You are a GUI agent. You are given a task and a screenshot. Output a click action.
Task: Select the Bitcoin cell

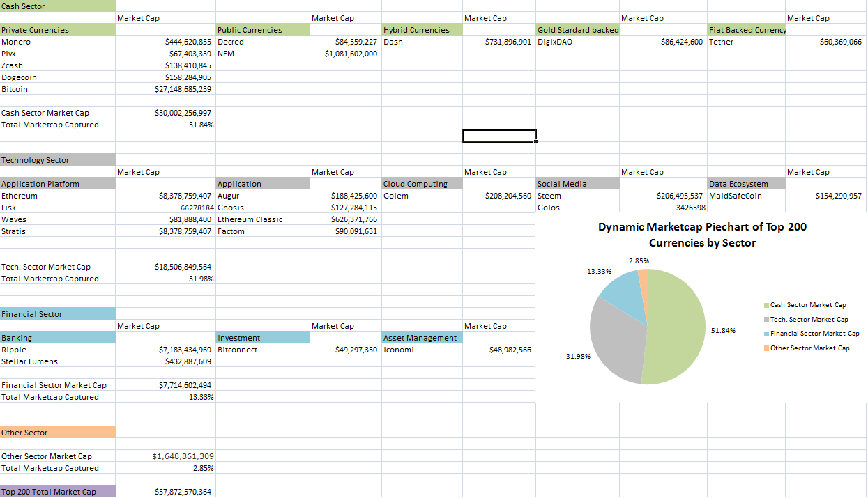coord(58,89)
